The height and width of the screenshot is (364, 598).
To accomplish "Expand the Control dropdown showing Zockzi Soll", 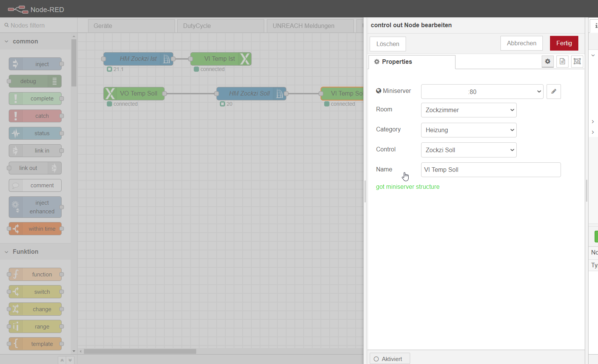I will pyautogui.click(x=468, y=150).
